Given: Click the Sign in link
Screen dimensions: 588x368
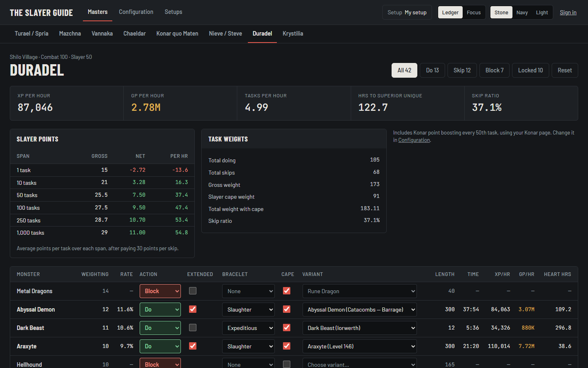Looking at the screenshot, I should coord(568,12).
